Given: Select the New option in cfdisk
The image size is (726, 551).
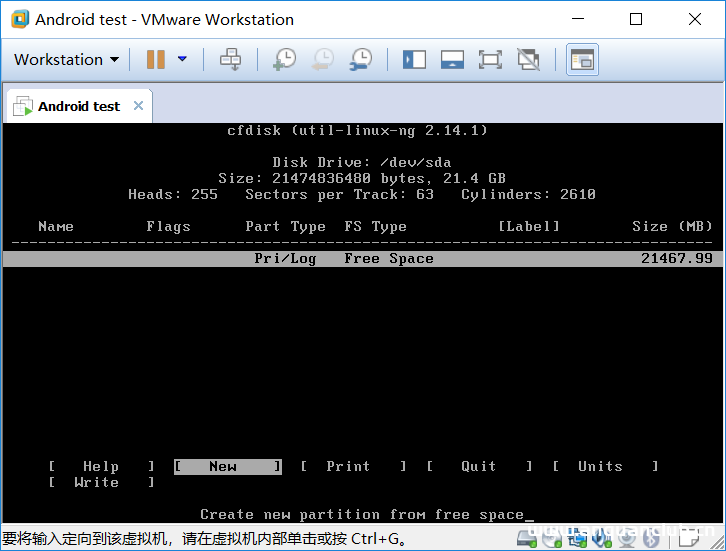Looking at the screenshot, I should point(228,466).
